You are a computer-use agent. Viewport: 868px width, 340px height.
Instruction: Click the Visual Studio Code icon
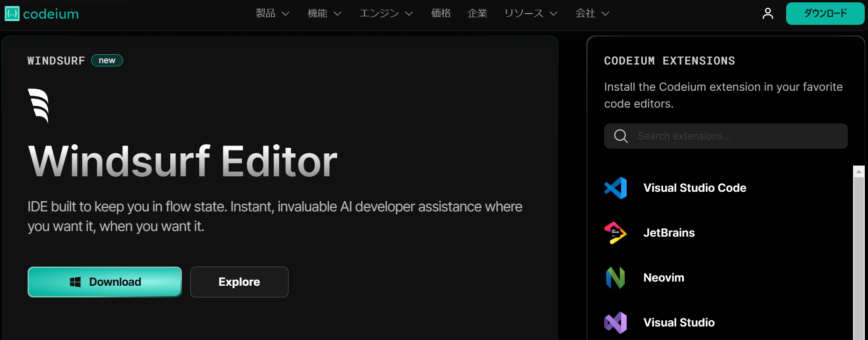coord(615,188)
